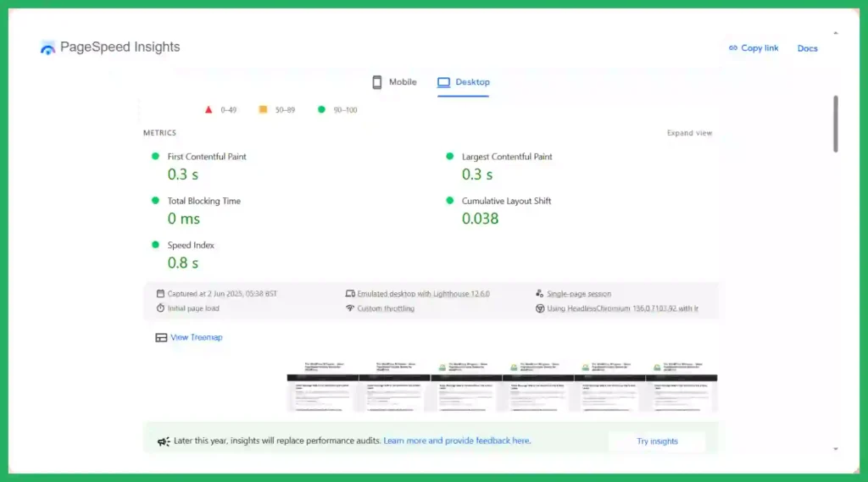Viewport: 868px width, 482px height.
Task: Click the stopwatch icon beside Initial page load
Action: [160, 307]
